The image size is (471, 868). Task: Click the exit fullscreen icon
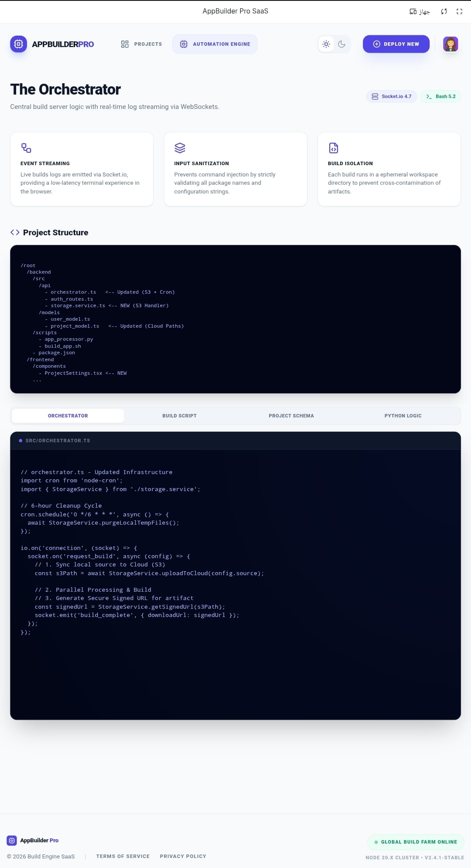point(459,11)
